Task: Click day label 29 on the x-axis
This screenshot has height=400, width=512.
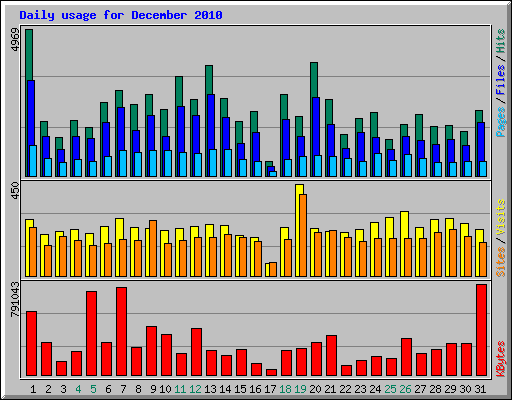Action: pos(450,389)
